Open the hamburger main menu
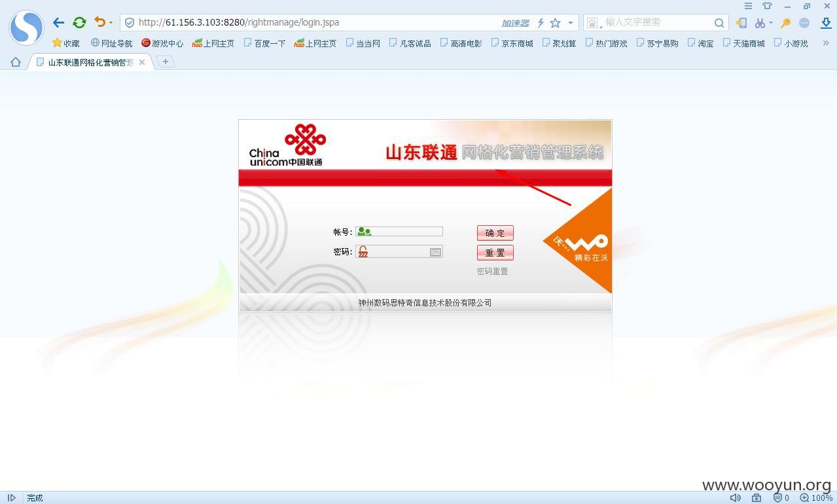837x504 pixels. 748,6
